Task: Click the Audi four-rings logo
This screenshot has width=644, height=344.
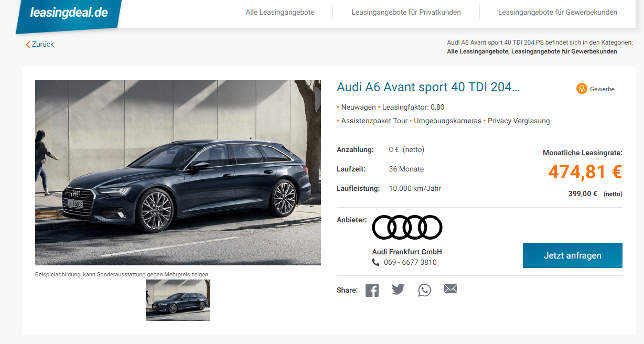Action: (407, 227)
